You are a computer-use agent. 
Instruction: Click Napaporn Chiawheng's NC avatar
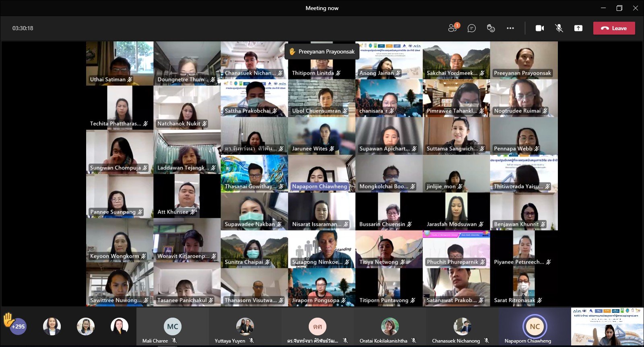tap(535, 326)
